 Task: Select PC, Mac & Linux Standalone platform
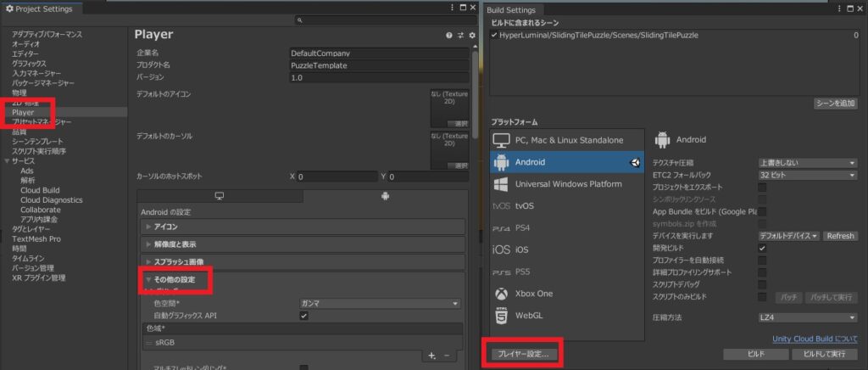point(567,140)
